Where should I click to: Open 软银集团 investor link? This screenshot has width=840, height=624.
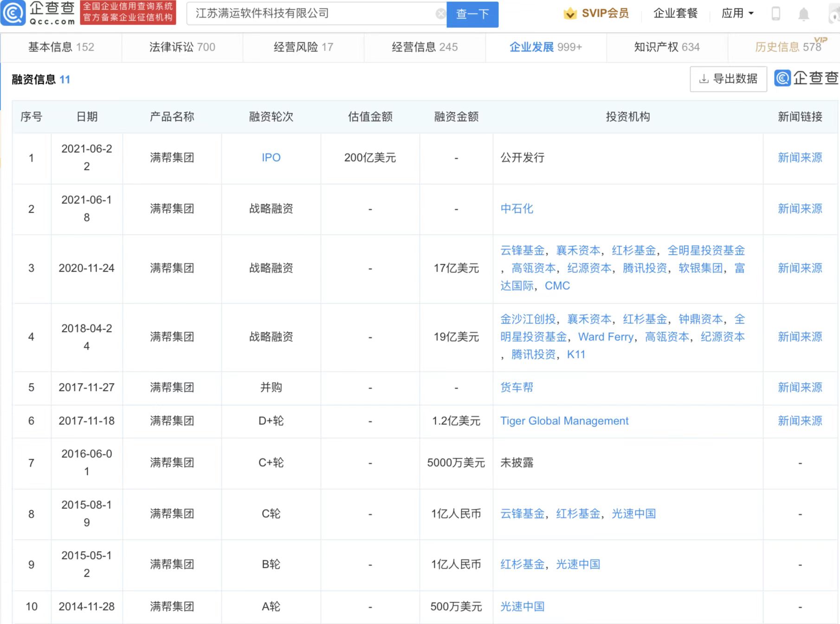pyautogui.click(x=701, y=268)
